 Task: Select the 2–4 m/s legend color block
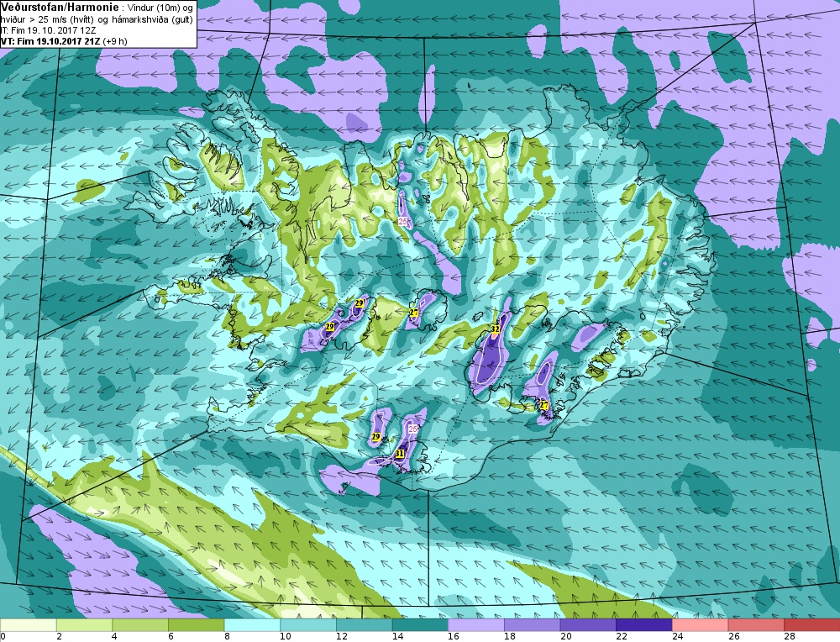pos(84,624)
